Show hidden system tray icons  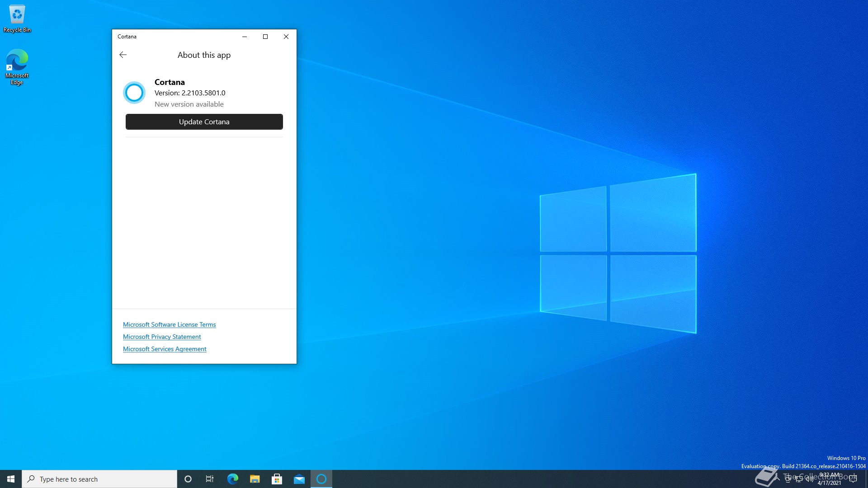[x=777, y=479]
